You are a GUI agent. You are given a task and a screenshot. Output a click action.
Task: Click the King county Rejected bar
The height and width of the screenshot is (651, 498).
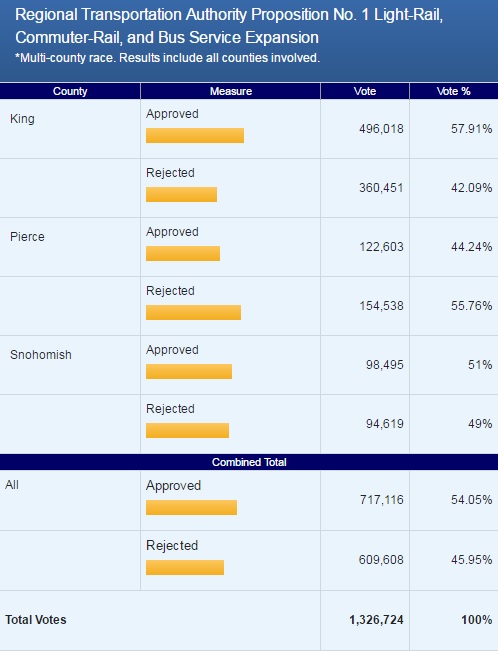[182, 195]
